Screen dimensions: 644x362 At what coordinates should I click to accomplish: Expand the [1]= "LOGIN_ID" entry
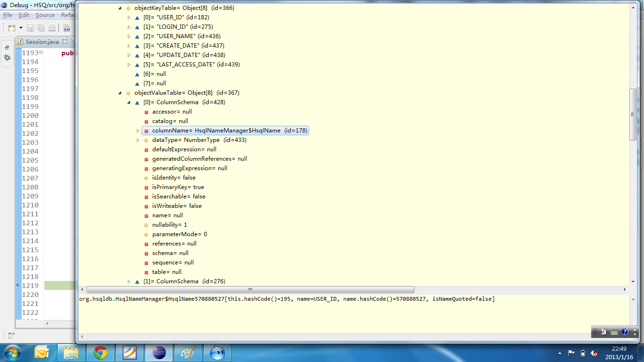tap(129, 27)
